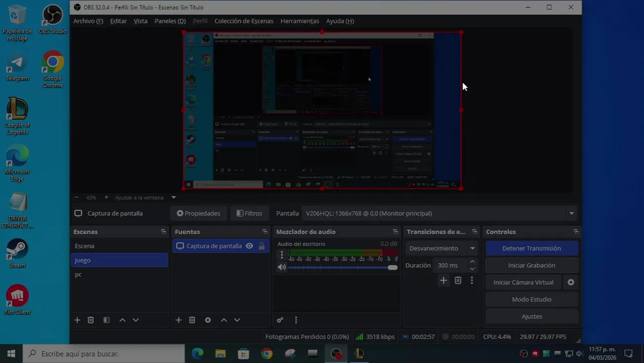
Task: Open Ajustar a la ventana scaling dropdown
Action: pos(173,198)
